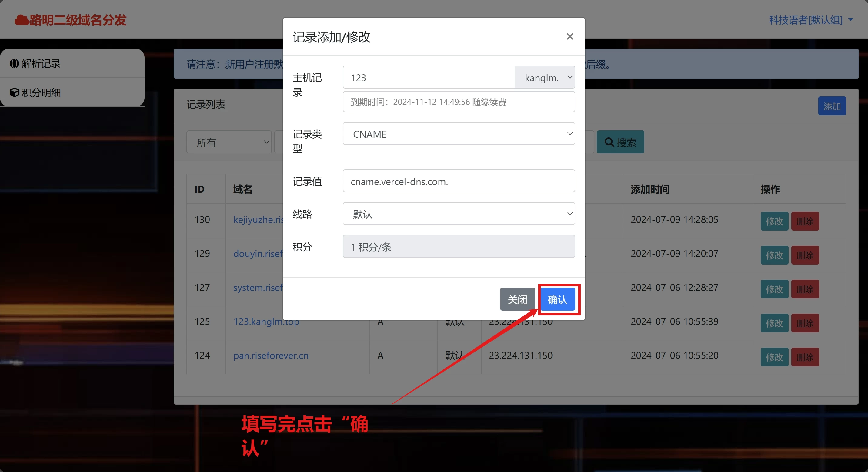Expand the CNAME record type dropdown
Viewport: 868px width, 472px height.
[459, 134]
